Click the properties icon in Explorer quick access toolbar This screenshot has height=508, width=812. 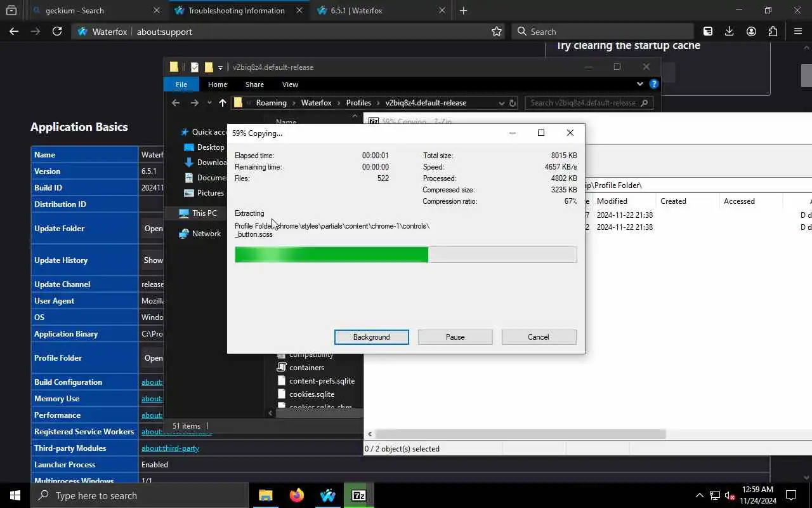coord(195,67)
